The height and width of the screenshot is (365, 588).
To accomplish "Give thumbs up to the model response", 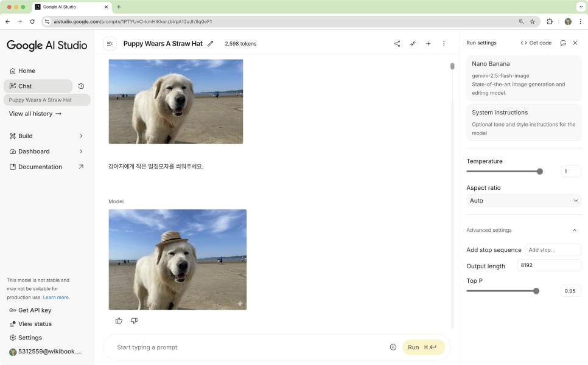I will tap(119, 321).
